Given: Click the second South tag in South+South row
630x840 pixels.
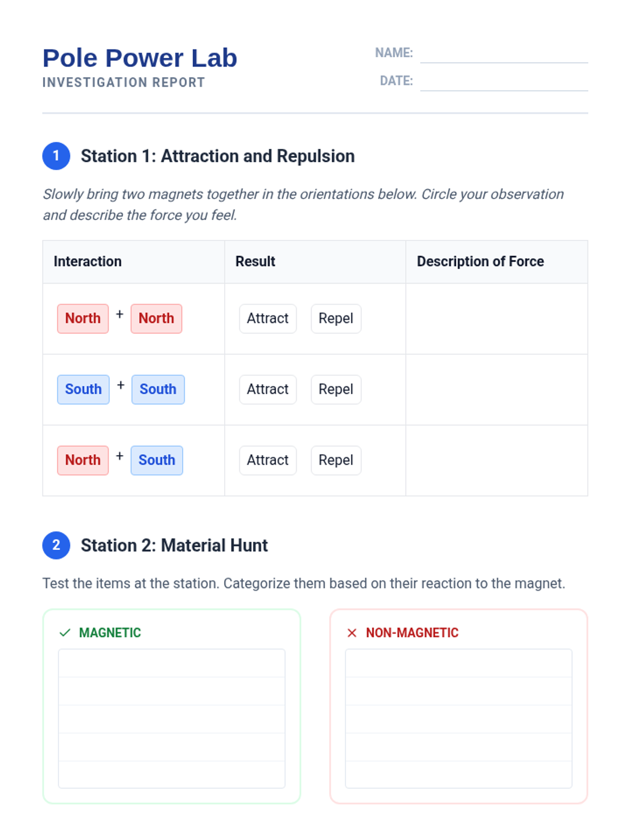Looking at the screenshot, I should click(157, 389).
